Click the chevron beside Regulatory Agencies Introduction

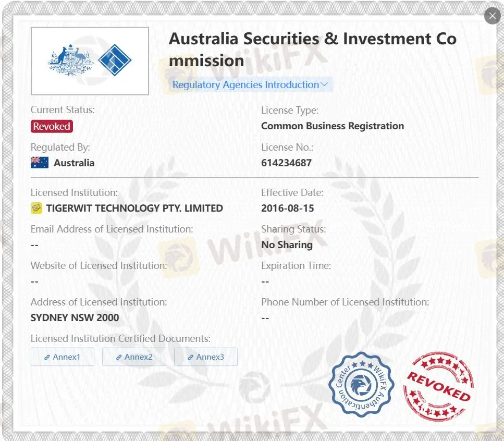click(x=324, y=84)
